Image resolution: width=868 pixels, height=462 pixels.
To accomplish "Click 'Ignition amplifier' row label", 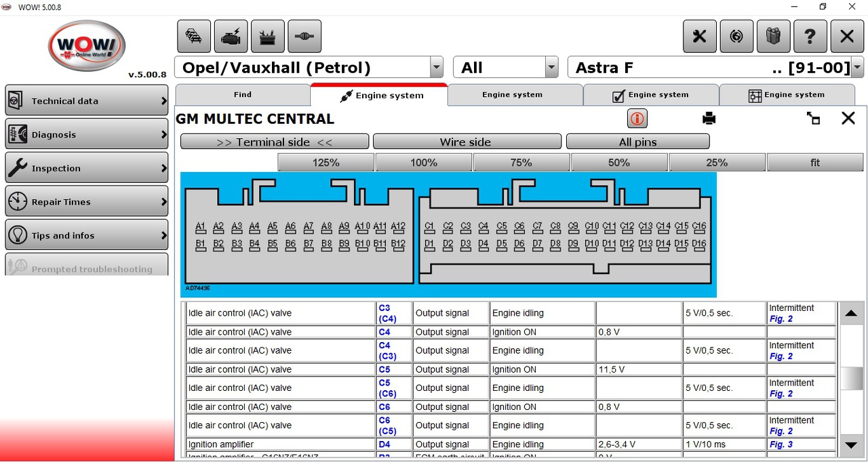I will point(221,444).
